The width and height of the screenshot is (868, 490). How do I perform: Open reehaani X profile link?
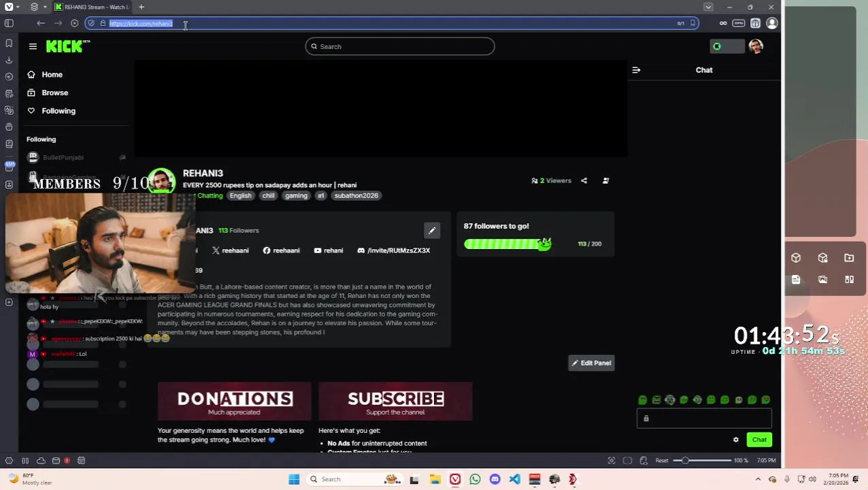[230, 250]
